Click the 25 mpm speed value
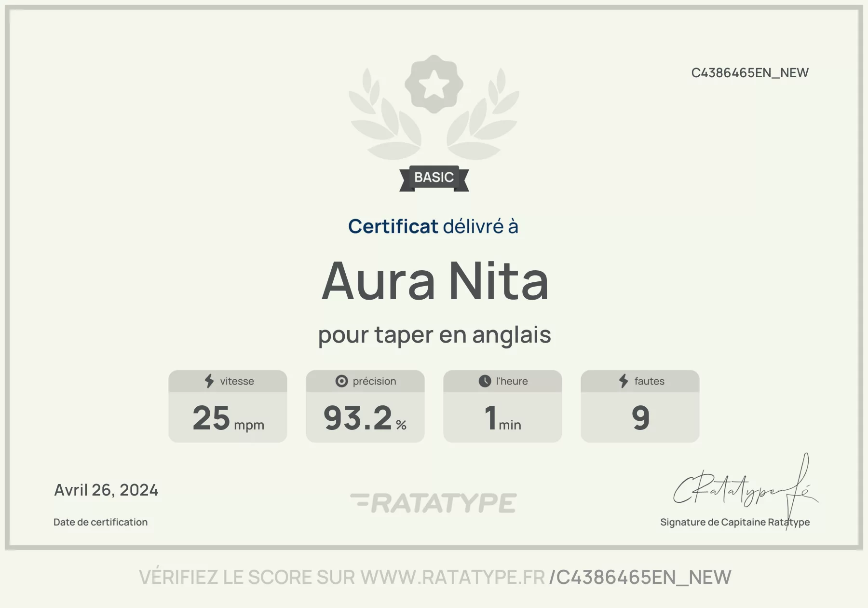 [x=228, y=418]
